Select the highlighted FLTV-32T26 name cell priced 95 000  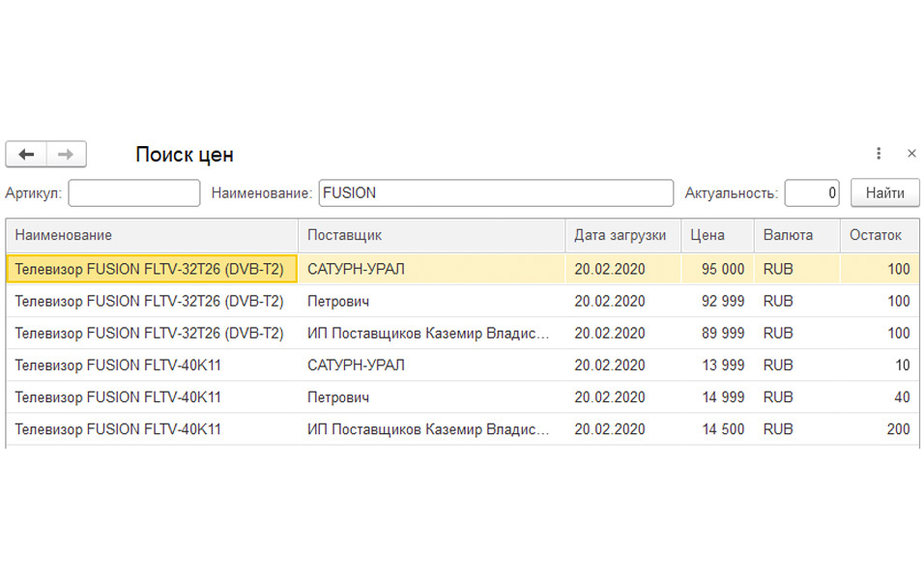tap(152, 269)
